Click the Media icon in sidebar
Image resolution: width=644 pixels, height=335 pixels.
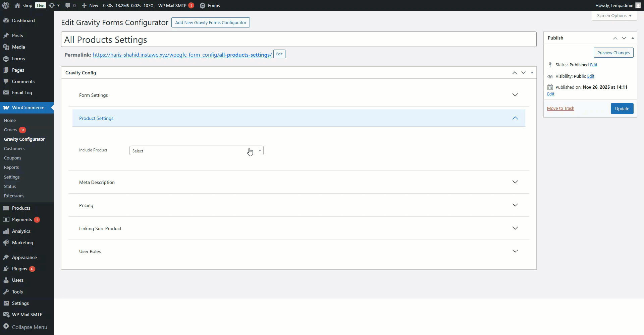[x=6, y=47]
